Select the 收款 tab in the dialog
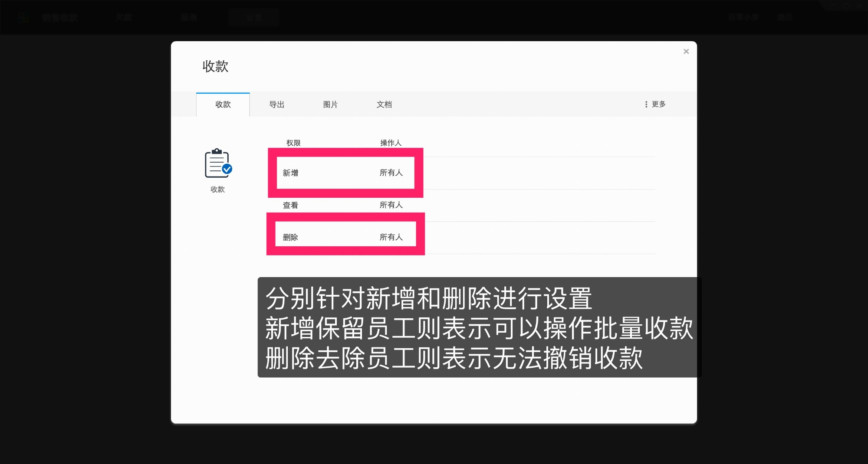The width and height of the screenshot is (868, 464). click(223, 104)
